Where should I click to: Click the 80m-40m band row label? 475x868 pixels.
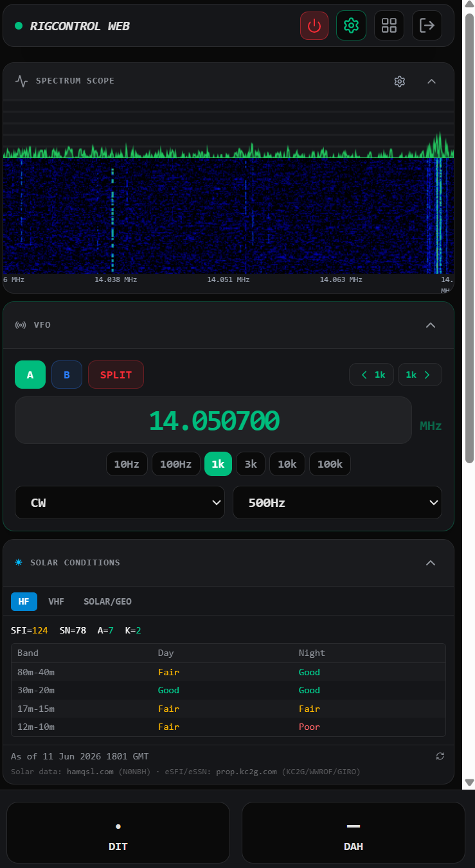coord(36,672)
